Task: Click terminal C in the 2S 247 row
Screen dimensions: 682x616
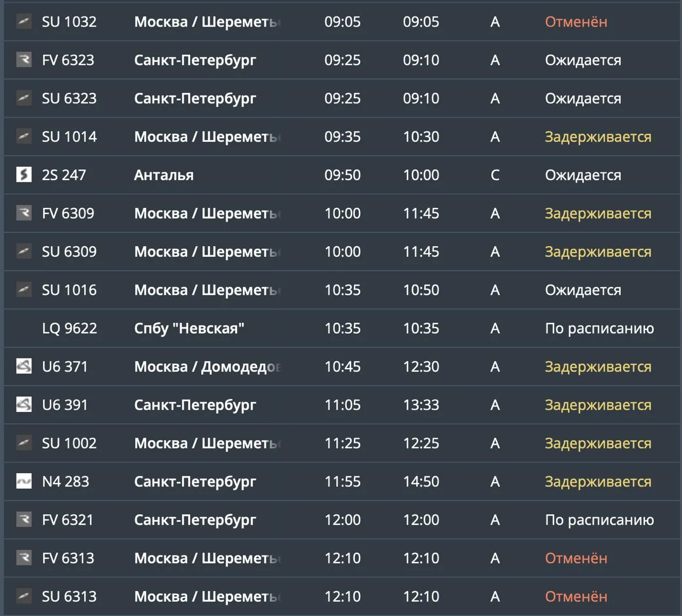Action: tap(495, 175)
